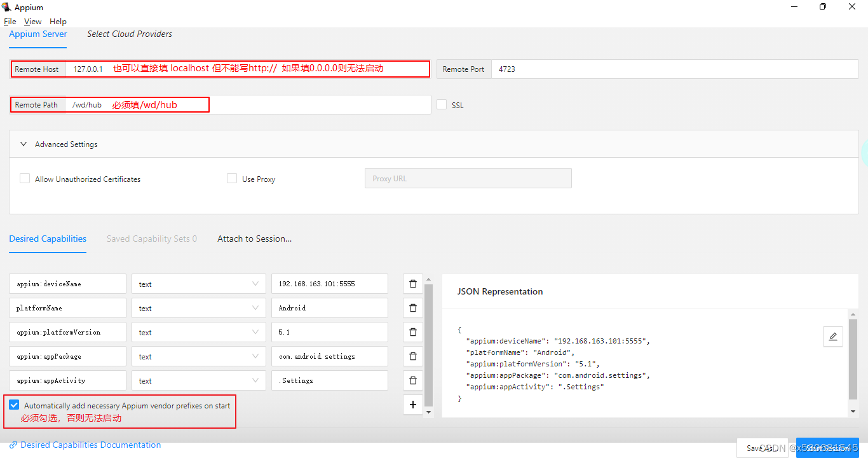Open the JSON editor with the pencil icon
This screenshot has height=458, width=868.
click(x=833, y=336)
